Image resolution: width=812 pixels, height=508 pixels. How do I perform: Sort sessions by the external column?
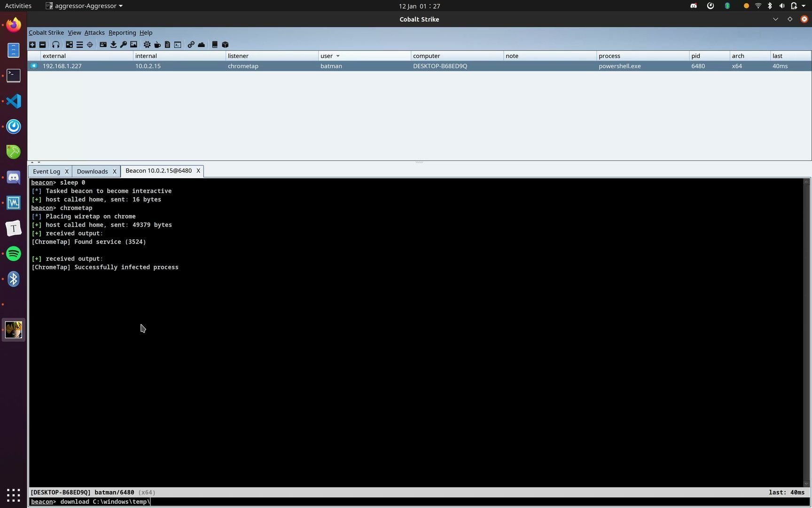tap(86, 56)
